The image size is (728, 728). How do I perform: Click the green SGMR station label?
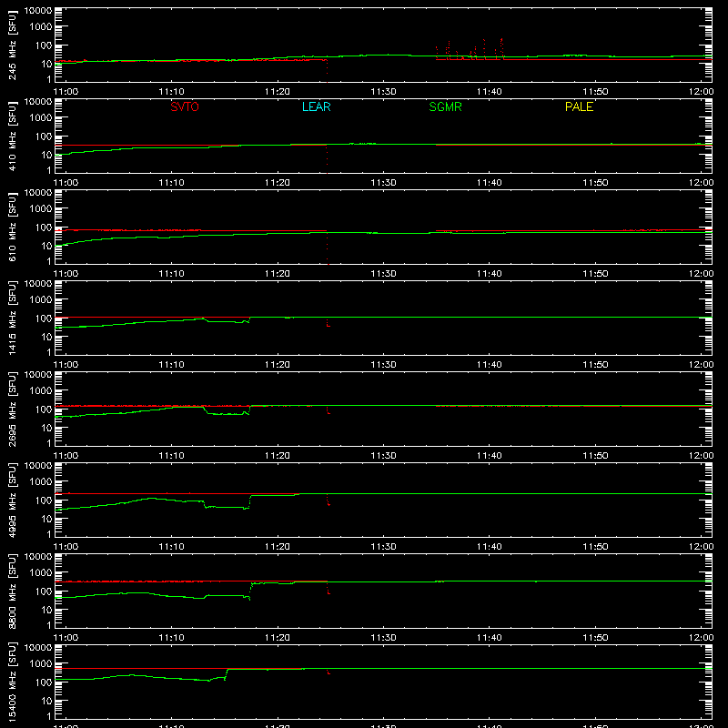click(445, 106)
